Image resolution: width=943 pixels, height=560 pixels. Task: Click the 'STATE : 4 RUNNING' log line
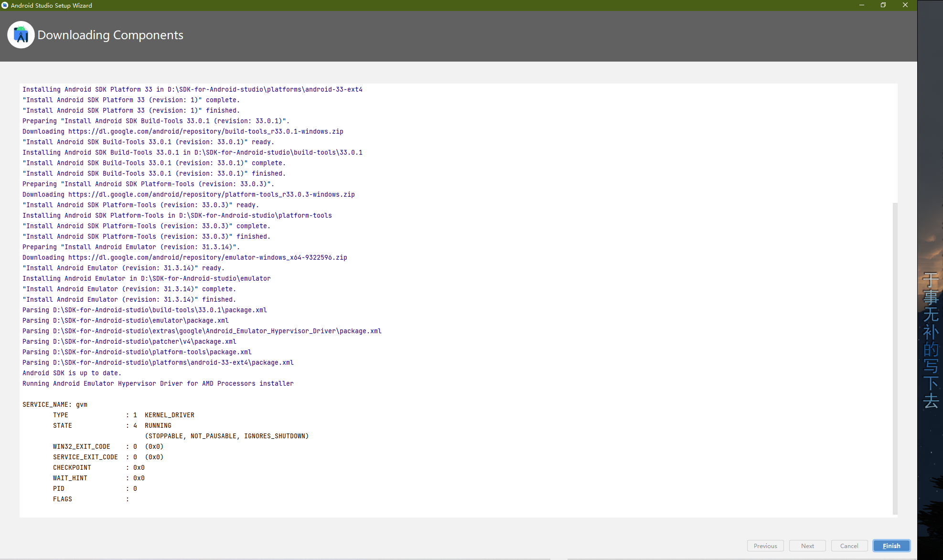[112, 425]
